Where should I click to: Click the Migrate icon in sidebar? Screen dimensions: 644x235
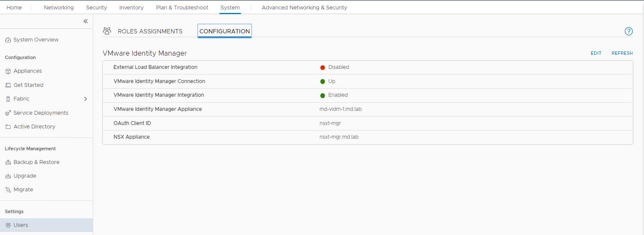click(x=8, y=190)
